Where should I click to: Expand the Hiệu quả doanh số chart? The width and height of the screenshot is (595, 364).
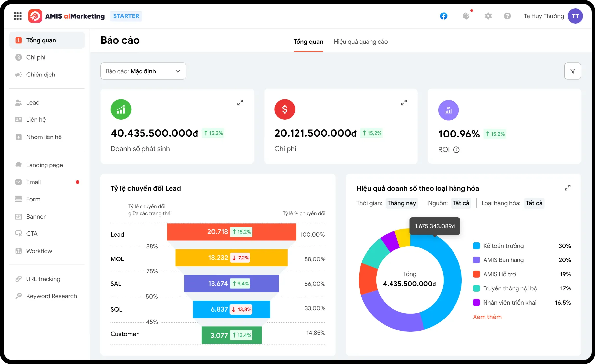567,188
